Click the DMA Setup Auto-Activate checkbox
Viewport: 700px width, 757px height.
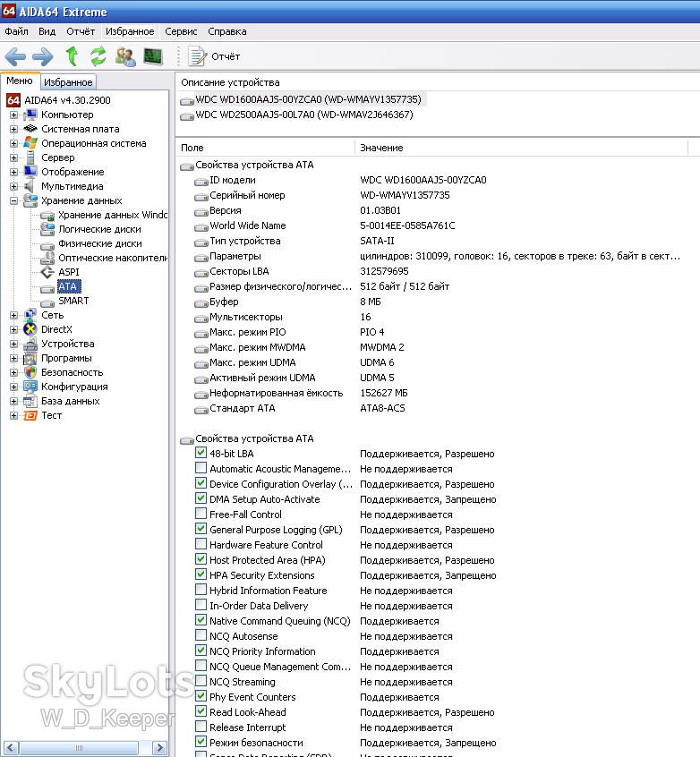pos(201,498)
